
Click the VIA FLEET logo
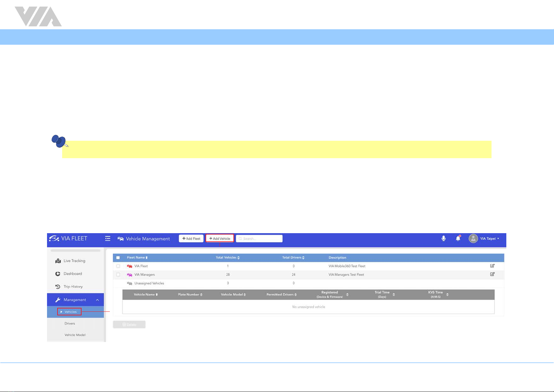pos(68,238)
